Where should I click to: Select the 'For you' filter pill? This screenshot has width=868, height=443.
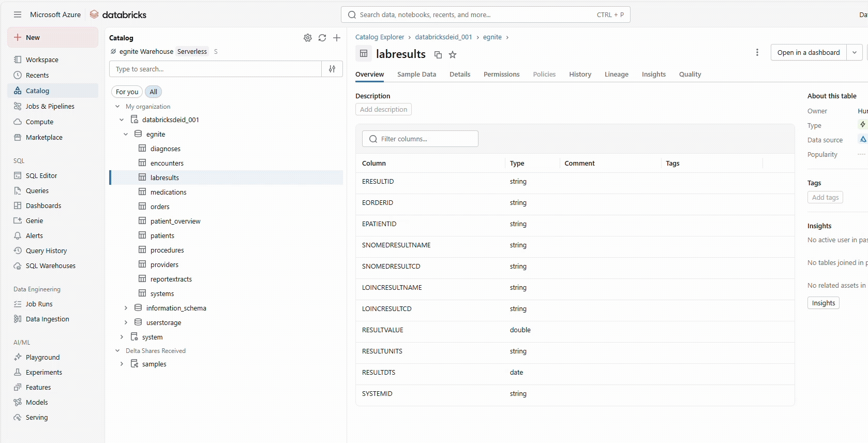pyautogui.click(x=127, y=92)
